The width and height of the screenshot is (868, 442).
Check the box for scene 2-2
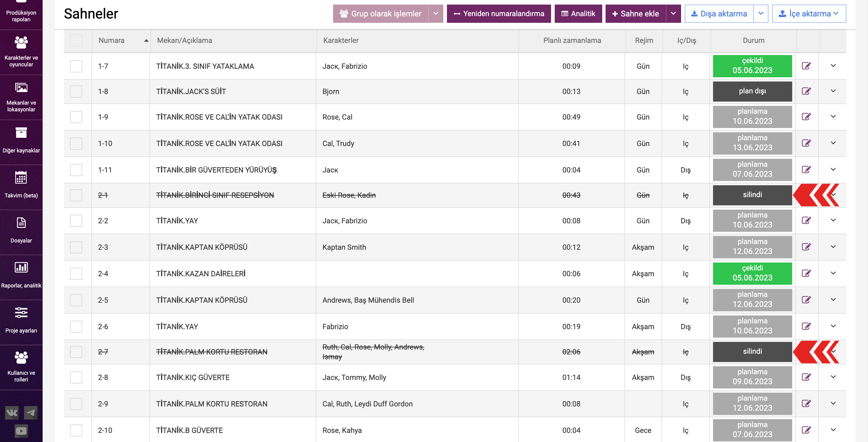76,221
